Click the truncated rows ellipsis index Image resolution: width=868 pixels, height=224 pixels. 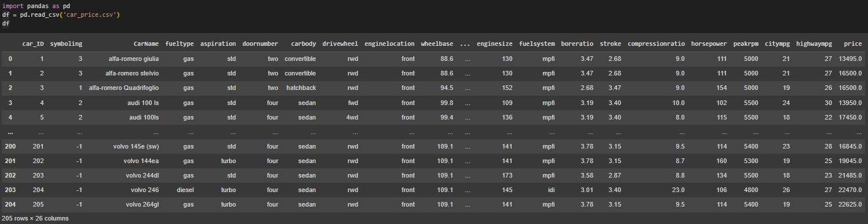click(x=10, y=131)
